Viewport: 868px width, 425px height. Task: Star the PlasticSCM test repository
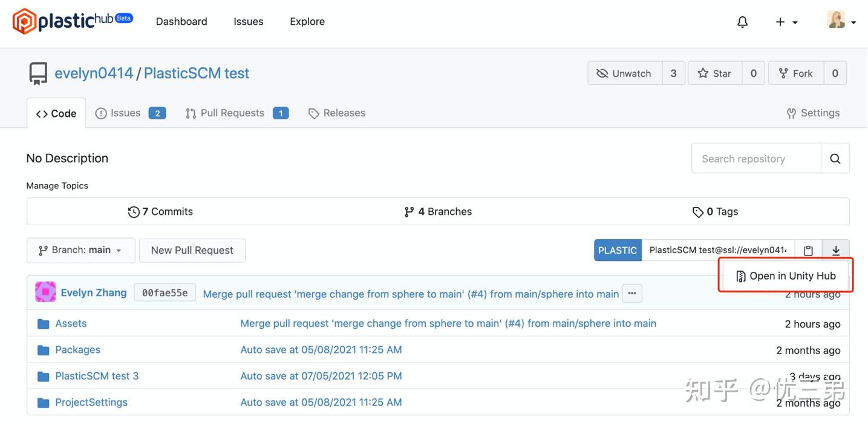pyautogui.click(x=715, y=73)
